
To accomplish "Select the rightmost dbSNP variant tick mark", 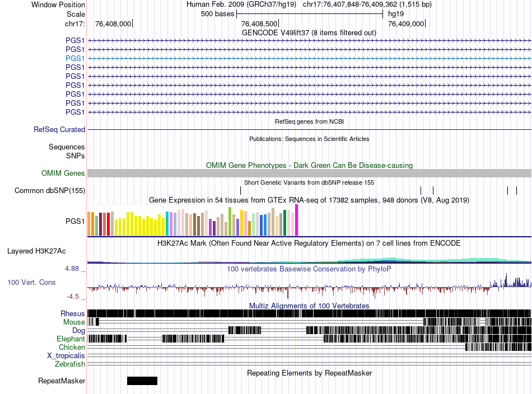I will pyautogui.click(x=517, y=190).
